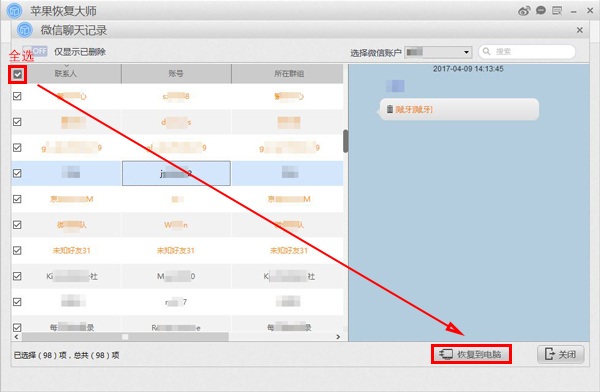The image size is (600, 392).
Task: Click the Weibo icon in the title bar
Action: point(524,11)
